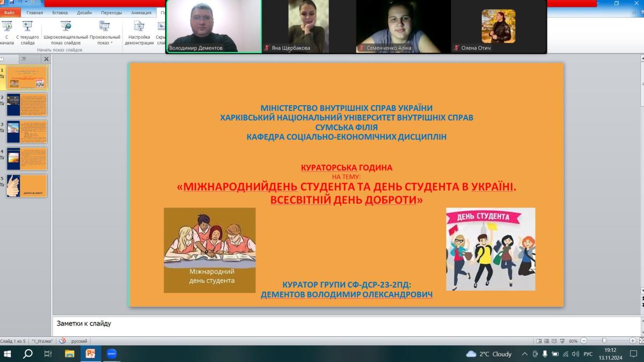Image resolution: width=644 pixels, height=362 pixels.
Task: Start slideshow from current slide (С текущего слайда)
Action: [x=27, y=33]
